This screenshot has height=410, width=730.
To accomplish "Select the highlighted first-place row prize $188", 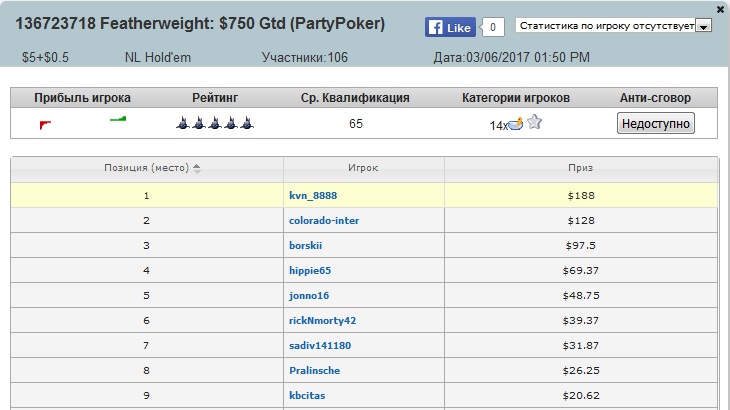I will coord(581,196).
